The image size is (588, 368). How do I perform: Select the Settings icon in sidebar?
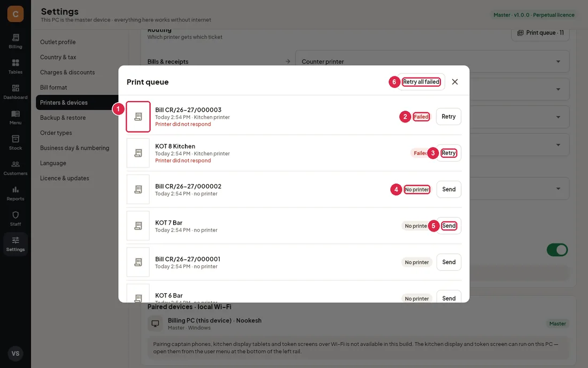[x=16, y=244]
